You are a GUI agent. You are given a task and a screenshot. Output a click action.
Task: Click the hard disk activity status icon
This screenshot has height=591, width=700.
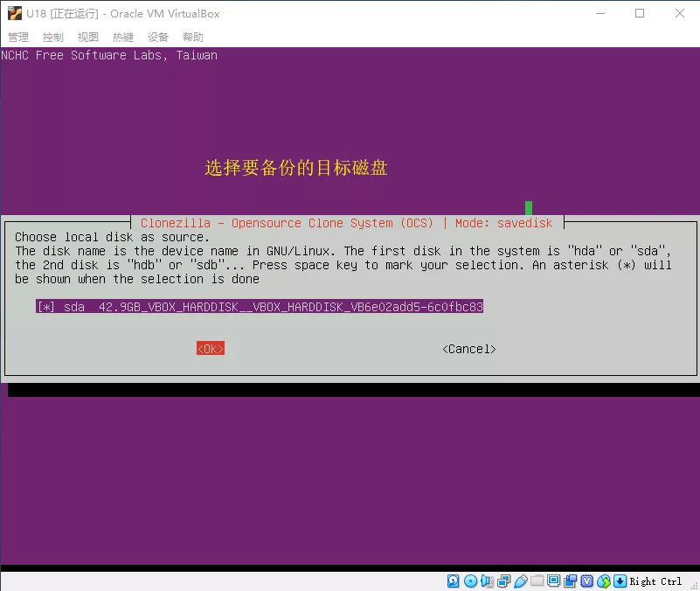tap(454, 581)
